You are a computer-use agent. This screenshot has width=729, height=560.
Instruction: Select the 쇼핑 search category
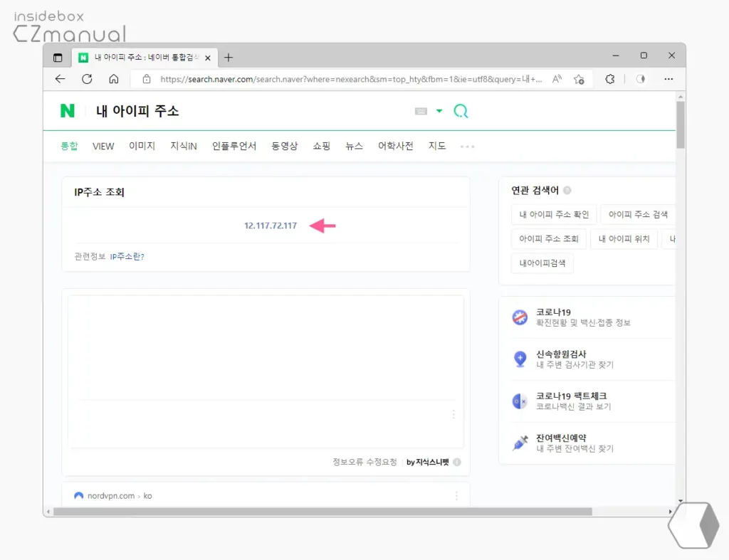tap(321, 146)
